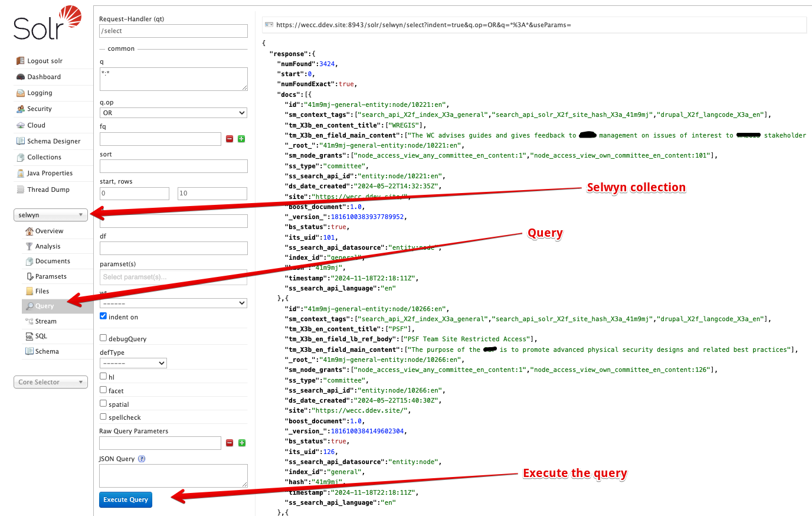Click the Stream icon
Screen dimensions: 812x516
pos(30,321)
